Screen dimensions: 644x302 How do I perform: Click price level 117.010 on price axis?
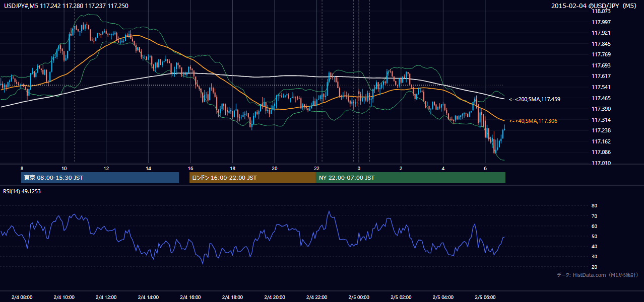pos(602,163)
